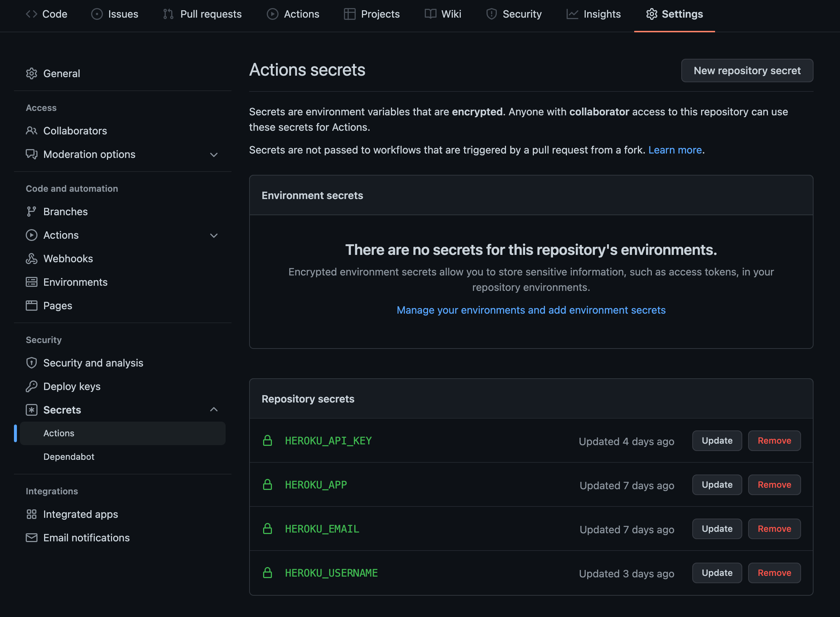Click the Security and analysis shield icon

31,362
